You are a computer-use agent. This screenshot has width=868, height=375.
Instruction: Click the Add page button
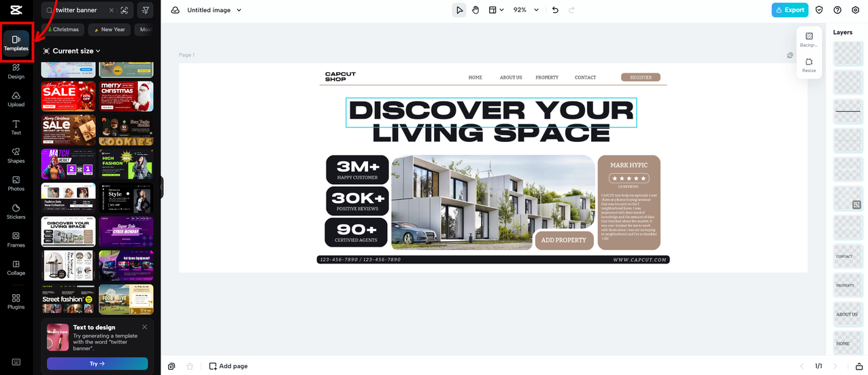(x=229, y=366)
